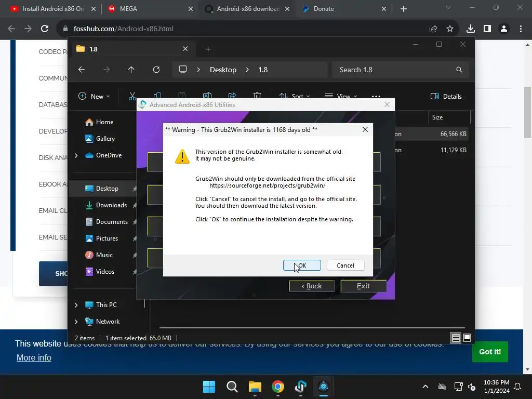Open the Chrome three-dot menu
This screenshot has width=532, height=399.
521,29
